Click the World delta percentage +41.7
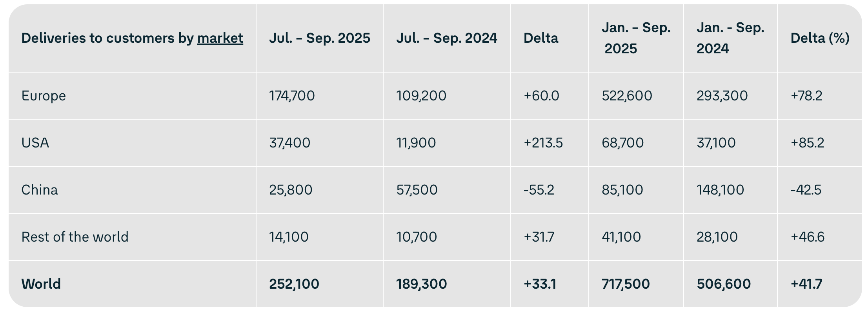 point(806,284)
